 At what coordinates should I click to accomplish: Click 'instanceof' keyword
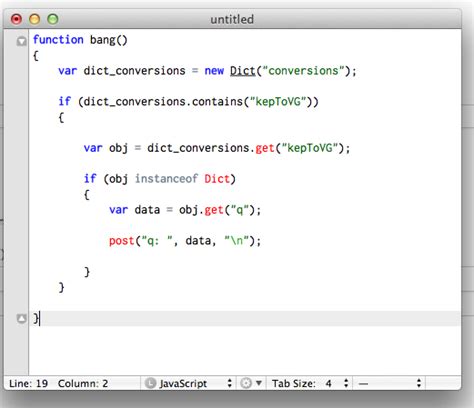click(x=166, y=179)
